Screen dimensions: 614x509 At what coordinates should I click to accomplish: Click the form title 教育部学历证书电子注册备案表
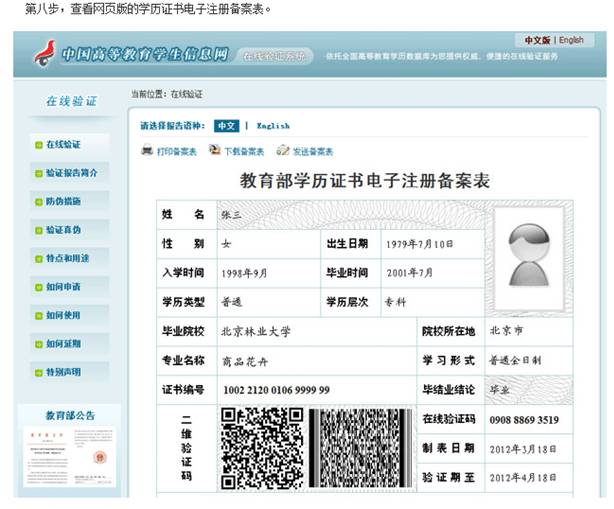[x=365, y=181]
